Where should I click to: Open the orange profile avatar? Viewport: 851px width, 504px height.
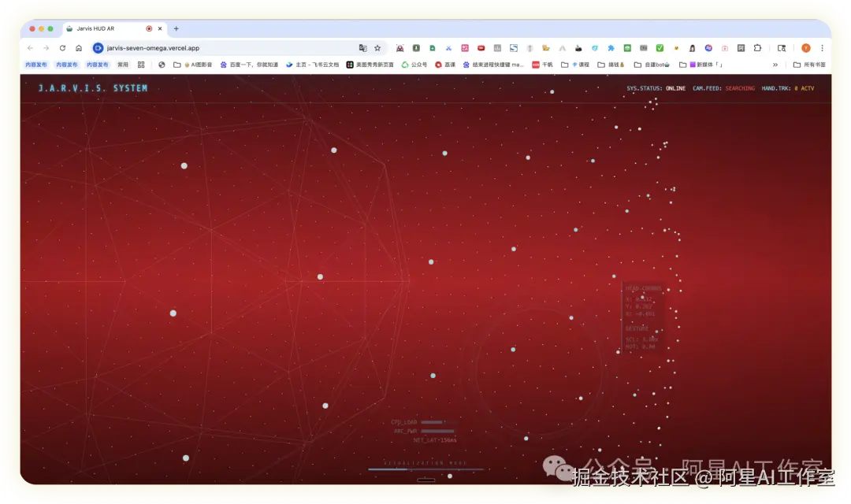pos(806,48)
